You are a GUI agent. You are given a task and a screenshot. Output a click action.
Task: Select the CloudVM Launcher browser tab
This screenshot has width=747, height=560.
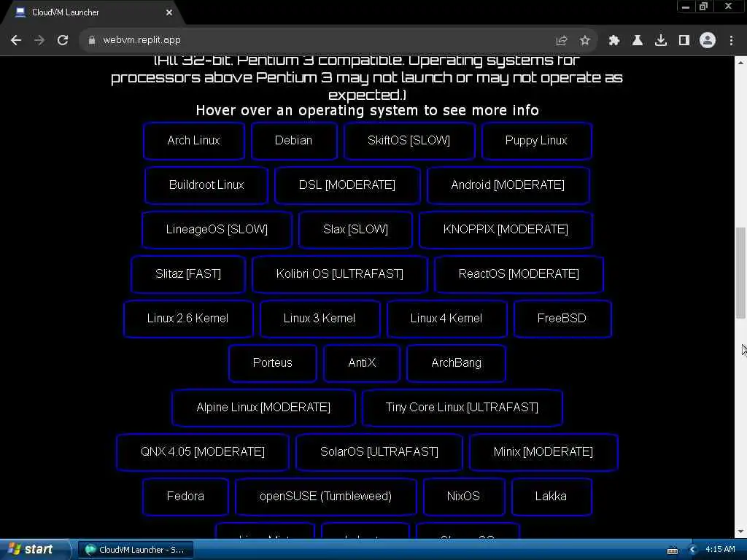click(x=93, y=12)
